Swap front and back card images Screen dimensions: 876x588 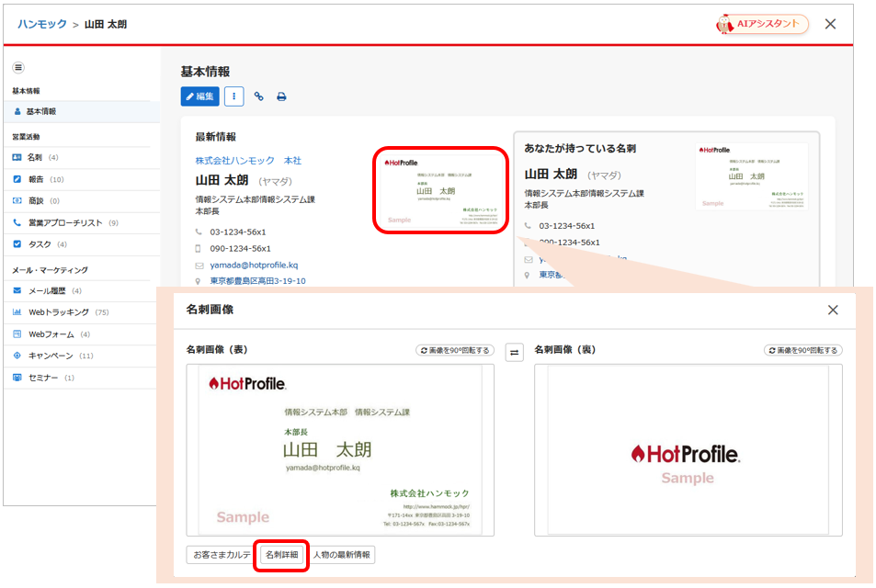(x=515, y=353)
